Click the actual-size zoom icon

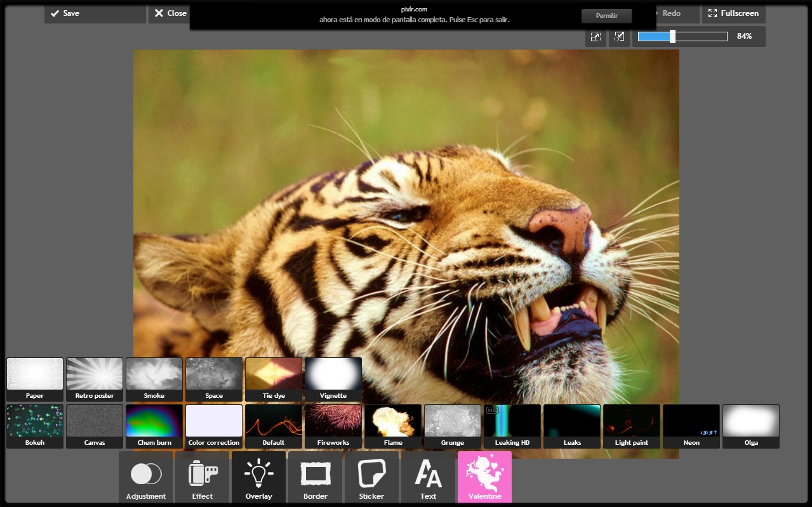point(619,37)
